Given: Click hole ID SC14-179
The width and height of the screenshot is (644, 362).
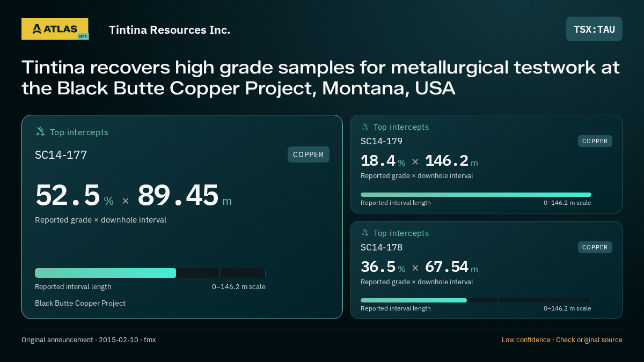Looking at the screenshot, I should (382, 142).
